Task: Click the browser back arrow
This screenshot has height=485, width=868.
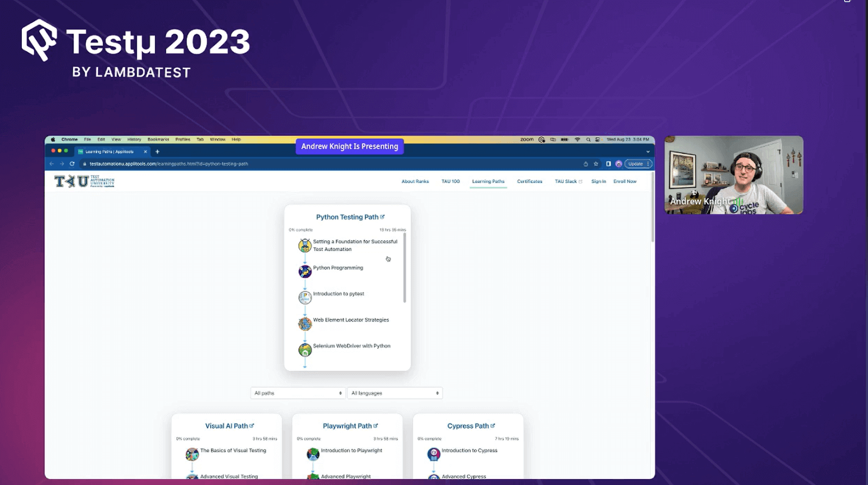Action: (52, 163)
